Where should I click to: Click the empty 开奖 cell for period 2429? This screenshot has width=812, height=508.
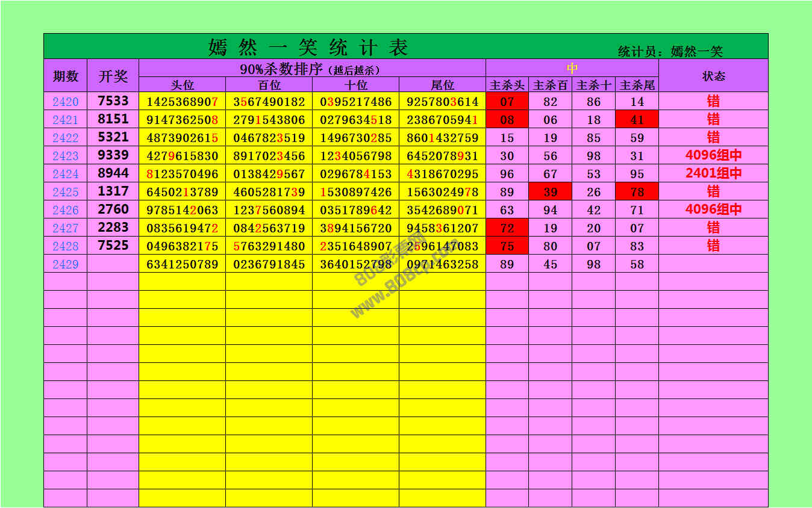[x=113, y=264]
